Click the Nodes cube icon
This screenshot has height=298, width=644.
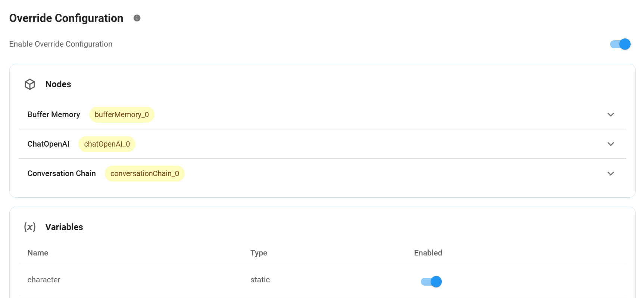tap(30, 84)
